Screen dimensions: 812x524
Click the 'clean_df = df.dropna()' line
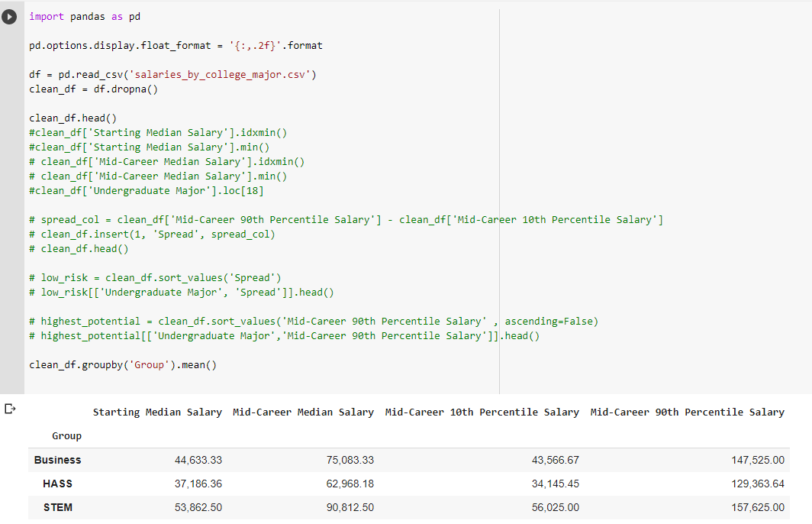pyautogui.click(x=93, y=89)
